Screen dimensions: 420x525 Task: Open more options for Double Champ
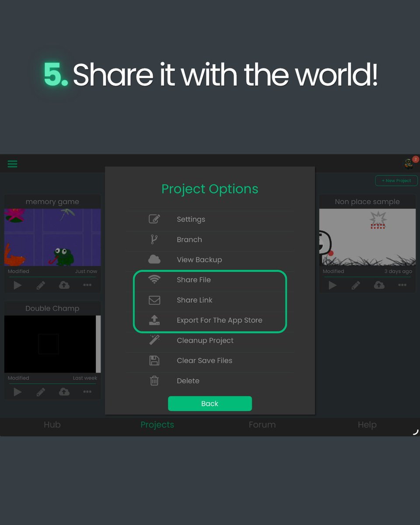(x=87, y=392)
